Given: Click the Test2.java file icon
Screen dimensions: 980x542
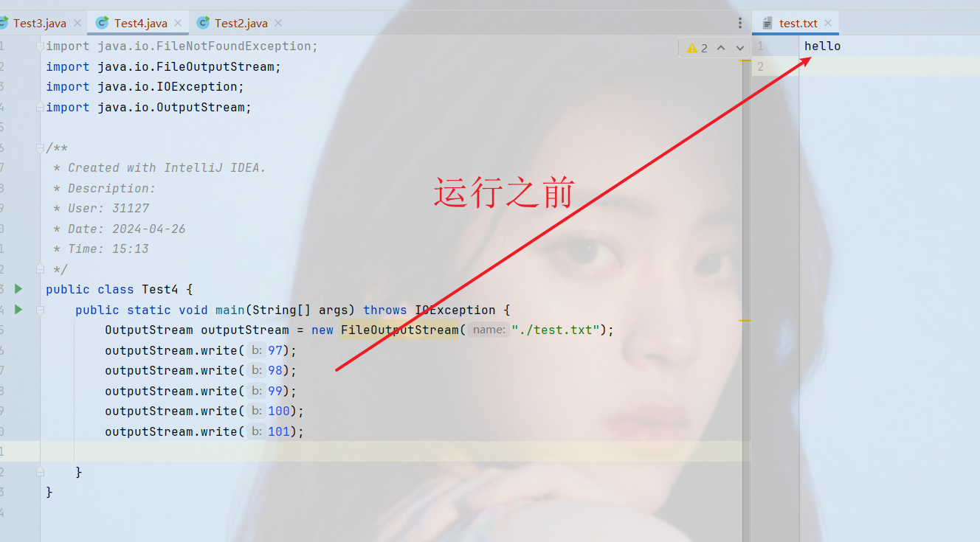Looking at the screenshot, I should 203,23.
